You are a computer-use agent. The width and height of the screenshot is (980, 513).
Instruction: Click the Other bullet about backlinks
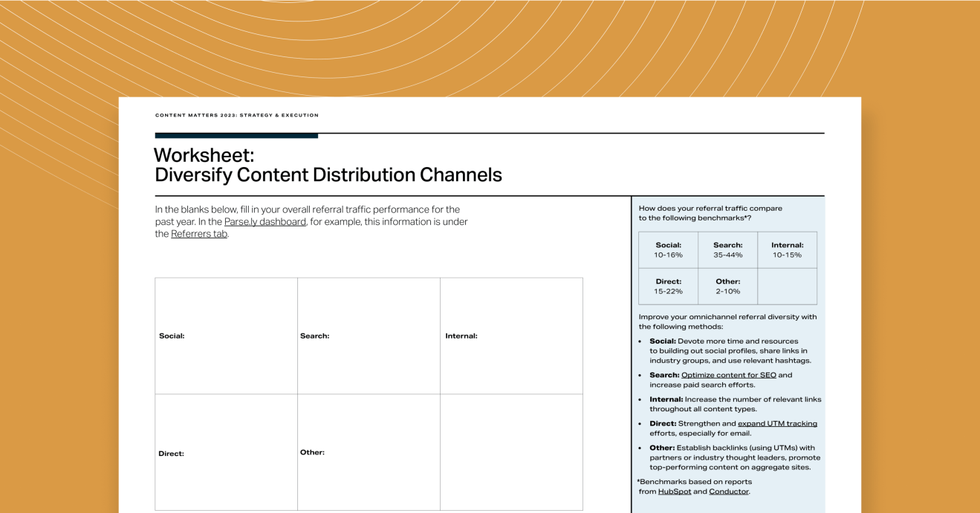click(x=736, y=457)
